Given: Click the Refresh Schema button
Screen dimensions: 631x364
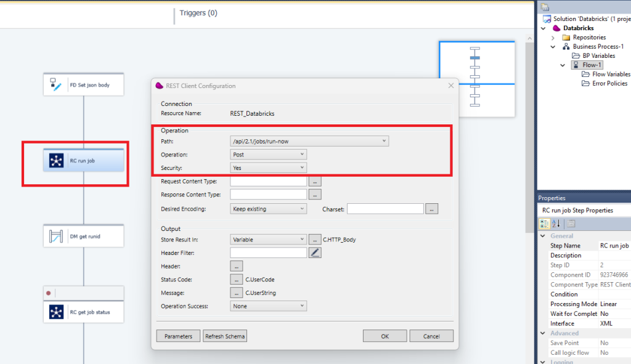Looking at the screenshot, I should (x=226, y=336).
